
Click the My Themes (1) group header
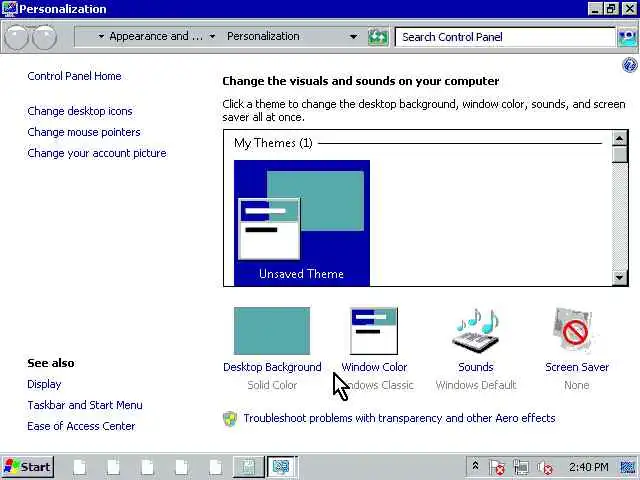pyautogui.click(x=273, y=143)
